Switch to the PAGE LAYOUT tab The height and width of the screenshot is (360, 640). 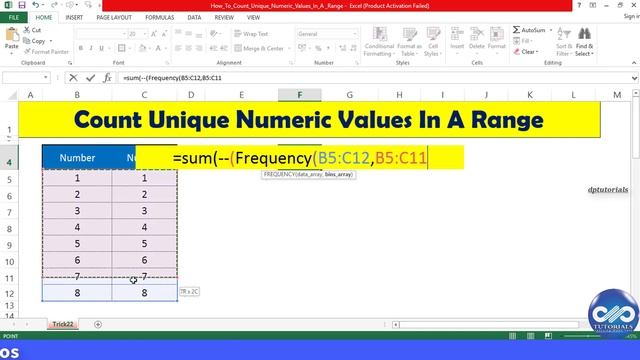pyautogui.click(x=114, y=18)
